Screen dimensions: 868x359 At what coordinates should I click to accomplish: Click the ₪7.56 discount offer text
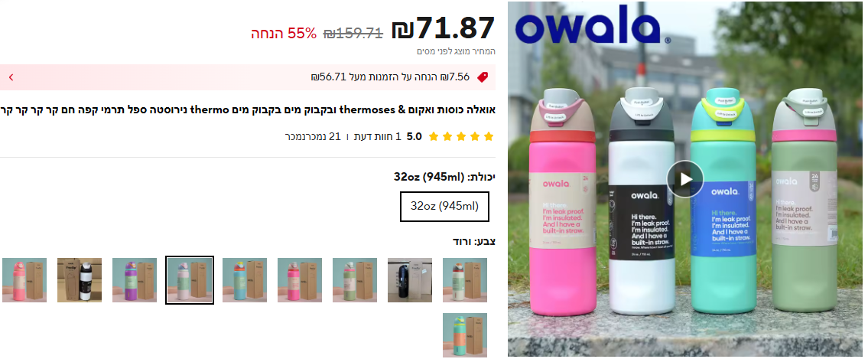click(x=390, y=77)
